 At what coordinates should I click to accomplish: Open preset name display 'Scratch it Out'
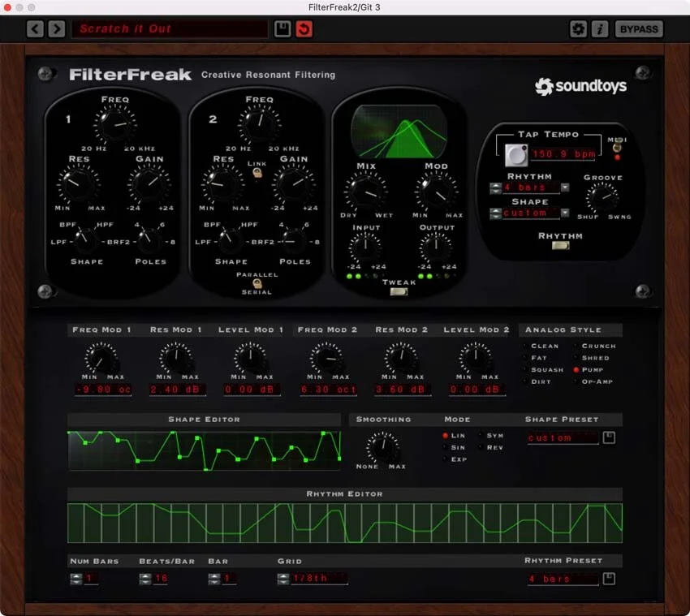point(170,29)
